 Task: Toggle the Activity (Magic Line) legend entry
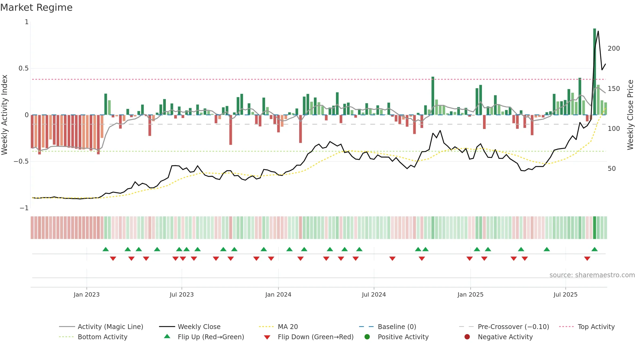[101, 327]
